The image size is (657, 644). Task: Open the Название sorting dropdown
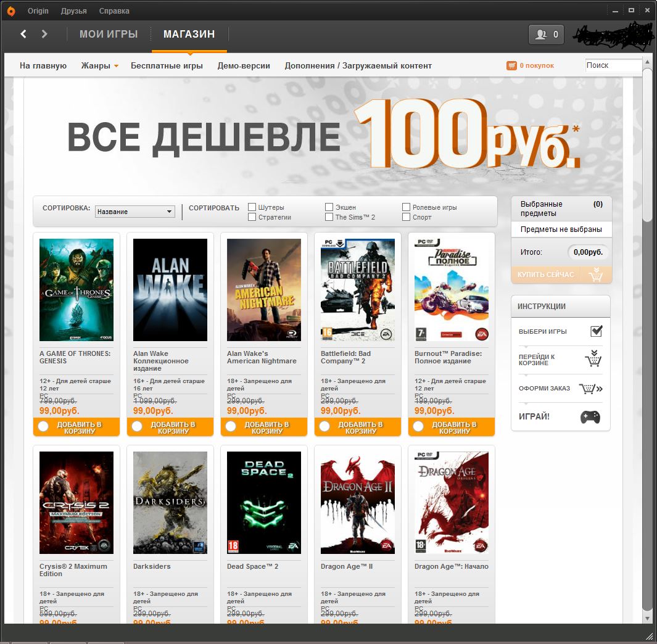click(135, 212)
